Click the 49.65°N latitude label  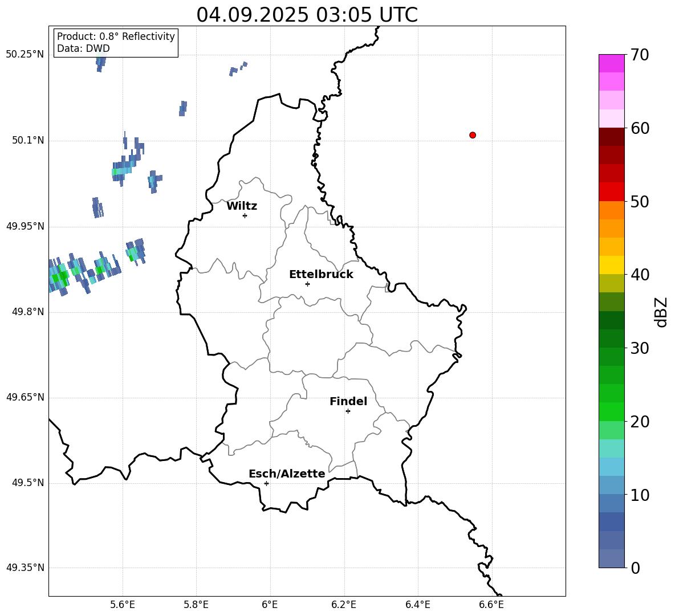(25, 397)
